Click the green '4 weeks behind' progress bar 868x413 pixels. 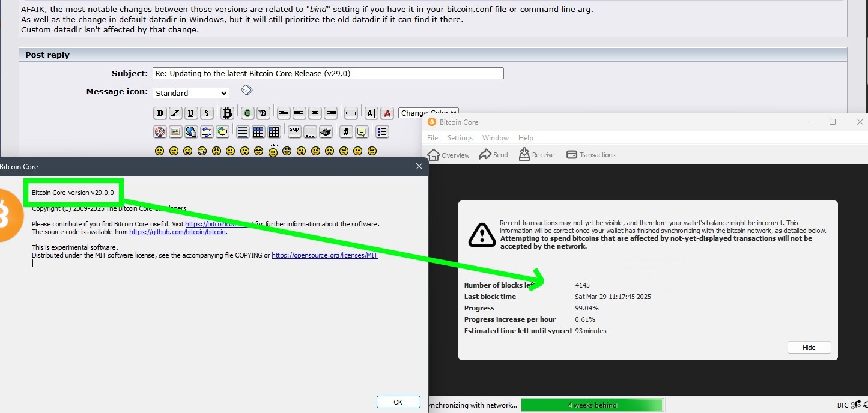(592, 405)
